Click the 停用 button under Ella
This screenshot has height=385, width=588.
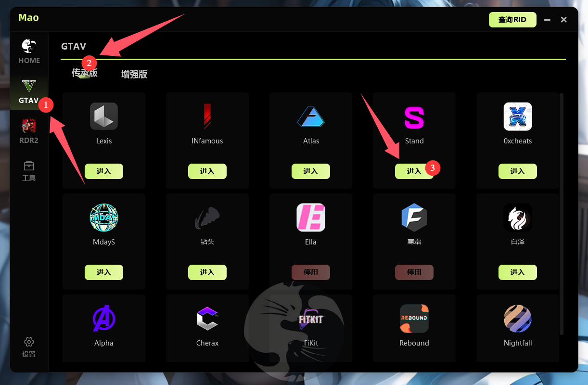point(311,272)
